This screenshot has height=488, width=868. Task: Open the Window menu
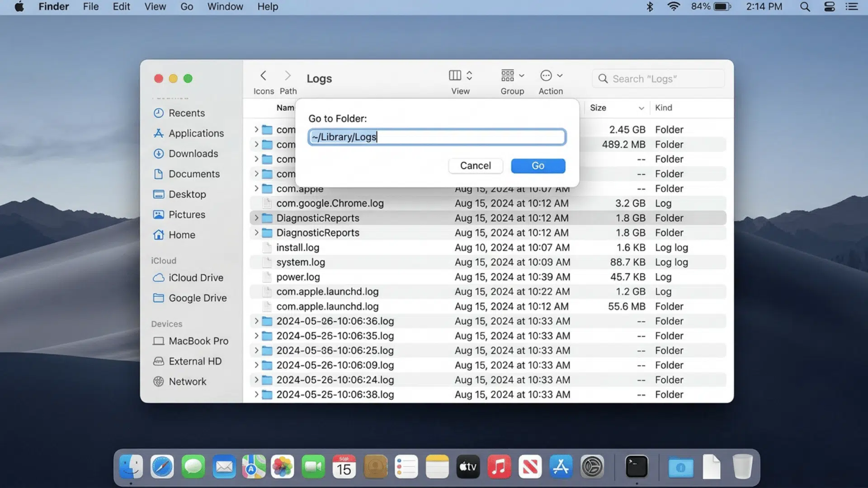(225, 7)
